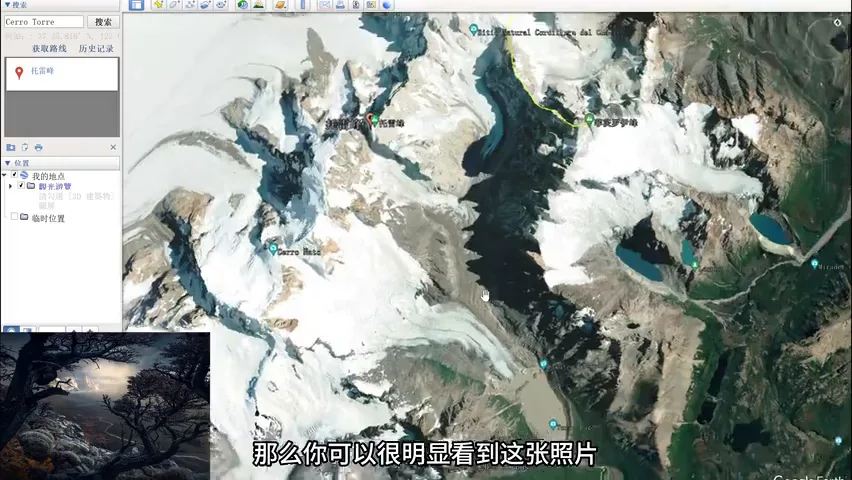Collapse the 我的地点 tree node
852x480 pixels.
point(5,176)
